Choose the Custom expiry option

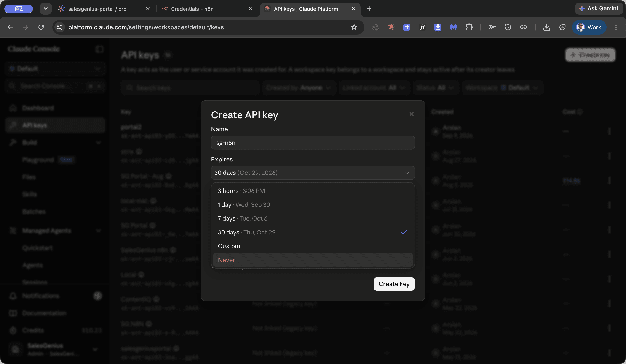pyautogui.click(x=313, y=246)
